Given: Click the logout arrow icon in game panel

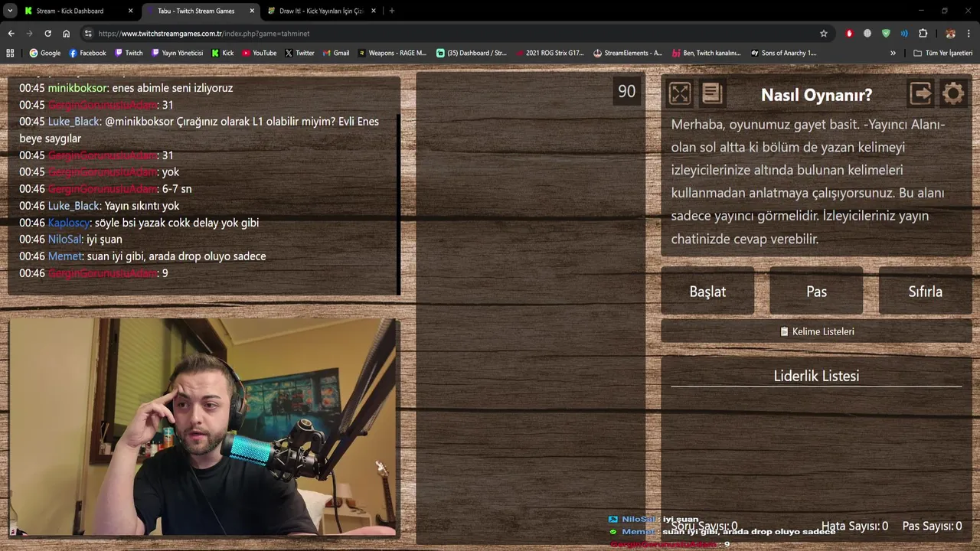Looking at the screenshot, I should click(x=920, y=93).
